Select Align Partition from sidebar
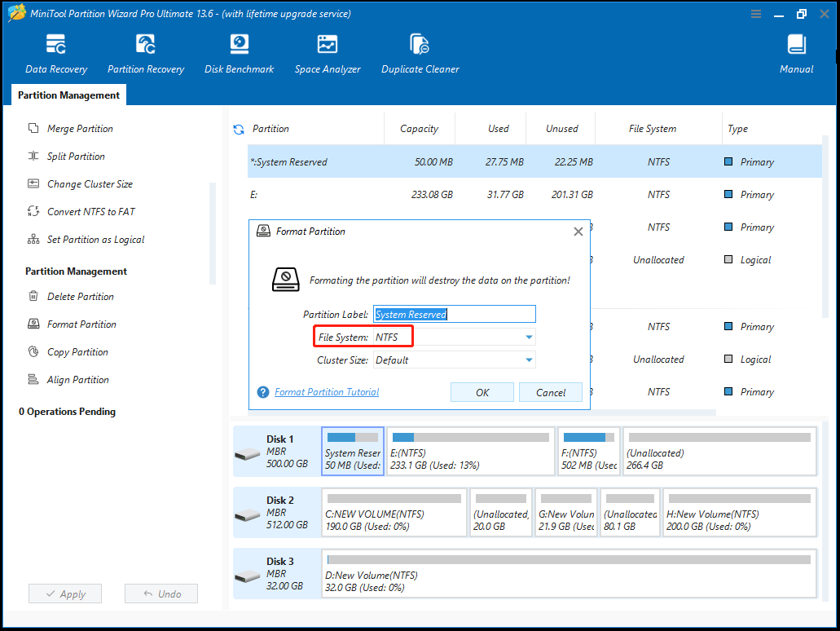 [x=78, y=380]
